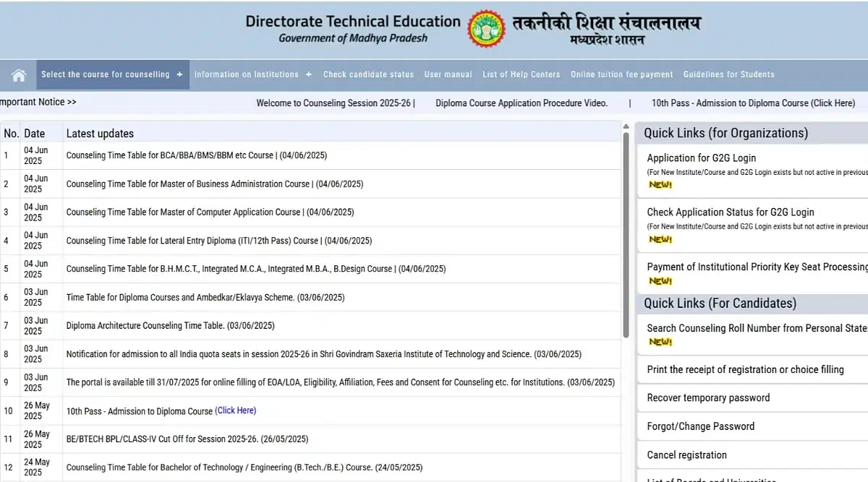This screenshot has height=482, width=868.
Task: Click NEW badge under Check Application Status
Action: click(x=660, y=239)
